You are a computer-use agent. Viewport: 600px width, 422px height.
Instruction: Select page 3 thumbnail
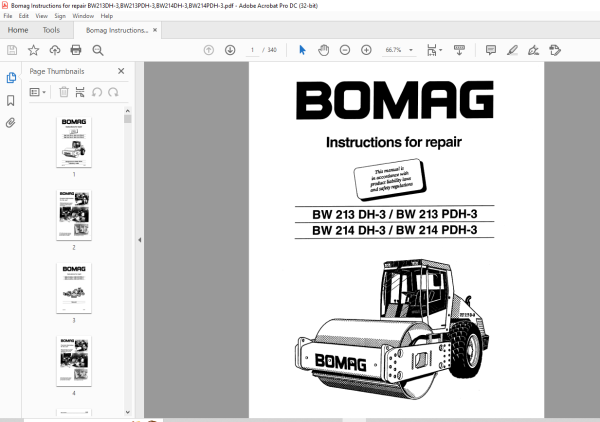(x=74, y=288)
